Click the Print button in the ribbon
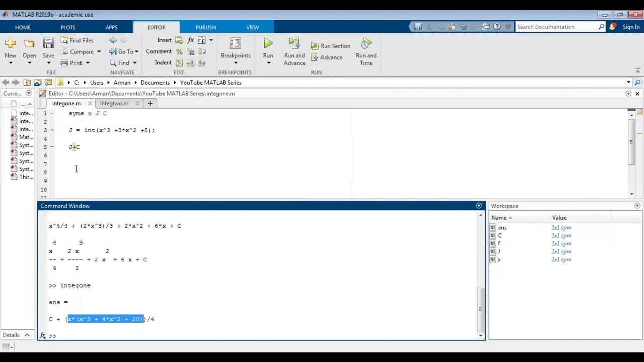644x362 pixels. pos(71,63)
